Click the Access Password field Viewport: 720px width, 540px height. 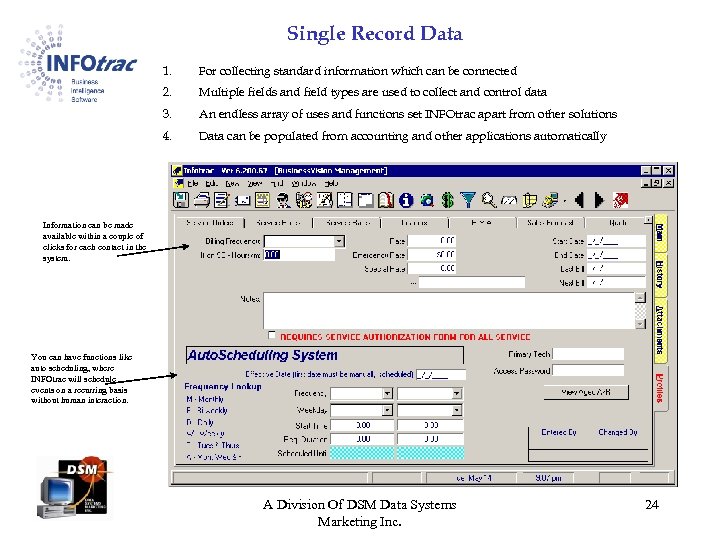[589, 370]
